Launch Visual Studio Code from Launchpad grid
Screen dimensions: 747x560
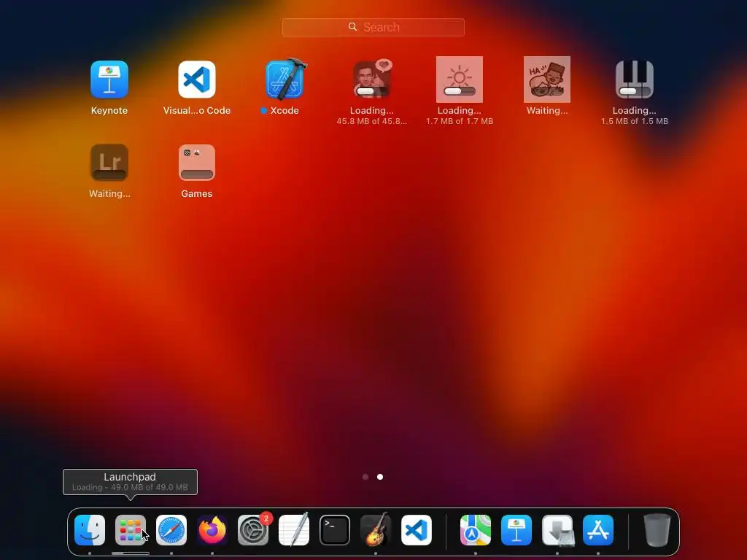pos(197,79)
